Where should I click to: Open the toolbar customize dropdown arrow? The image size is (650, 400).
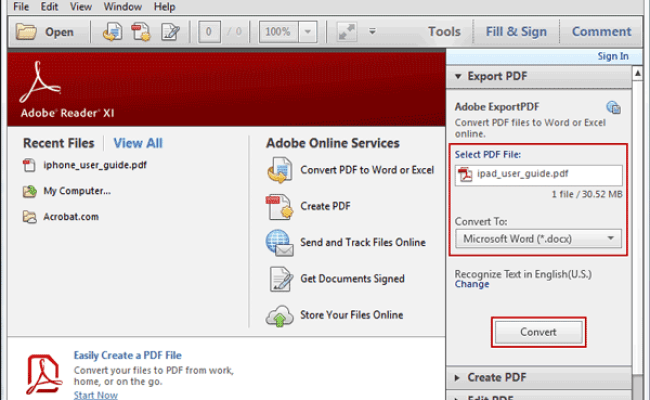click(372, 32)
